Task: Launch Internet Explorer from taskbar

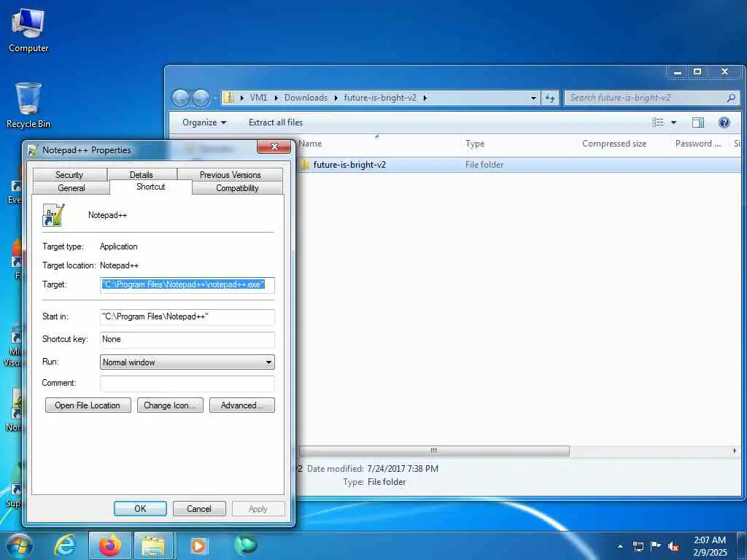Action: (x=65, y=545)
